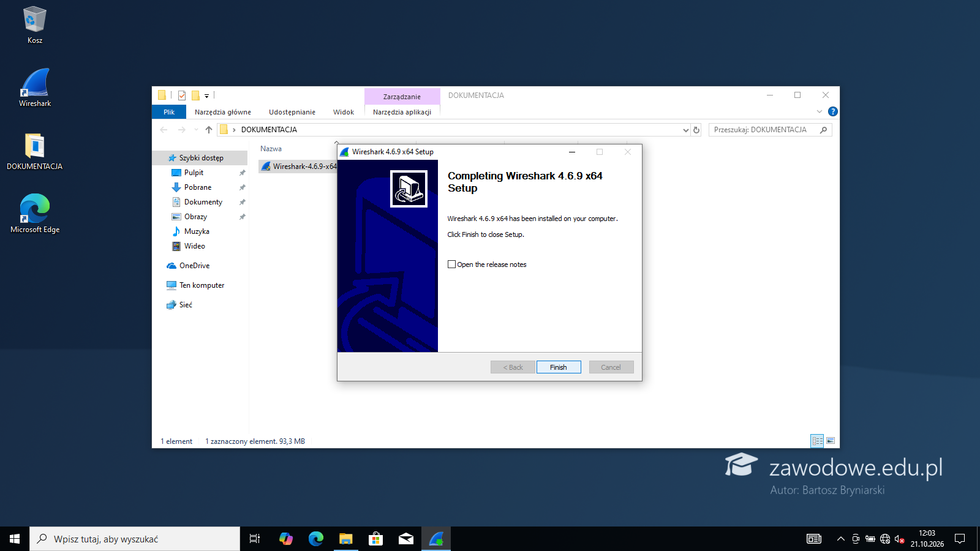Open Microsoft Store from the taskbar
Viewport: 980px width, 551px height.
(375, 539)
